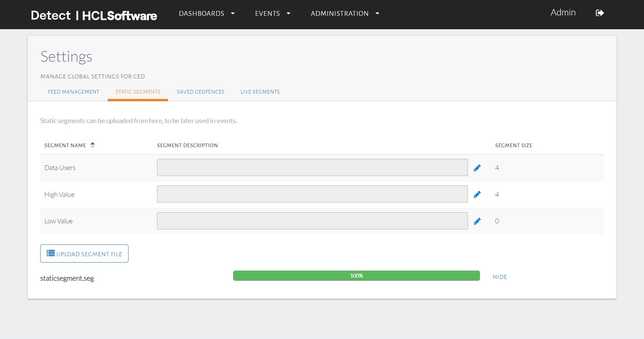644x339 pixels.
Task: Select the Live Segments tab
Action: (x=260, y=92)
